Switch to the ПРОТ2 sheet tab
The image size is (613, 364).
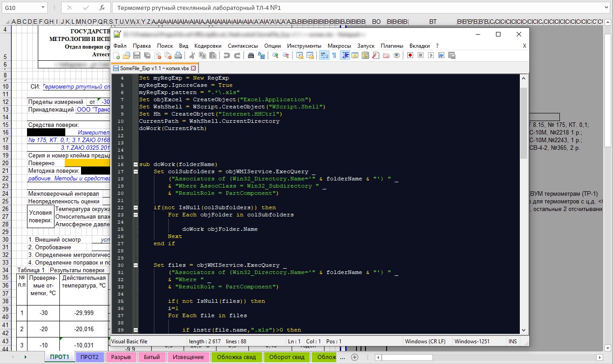click(90, 357)
